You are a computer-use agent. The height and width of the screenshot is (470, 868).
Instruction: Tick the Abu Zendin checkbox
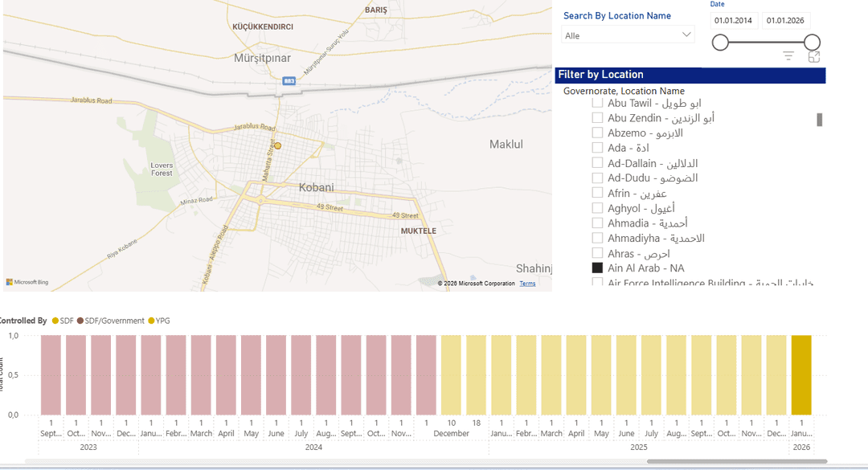click(597, 118)
